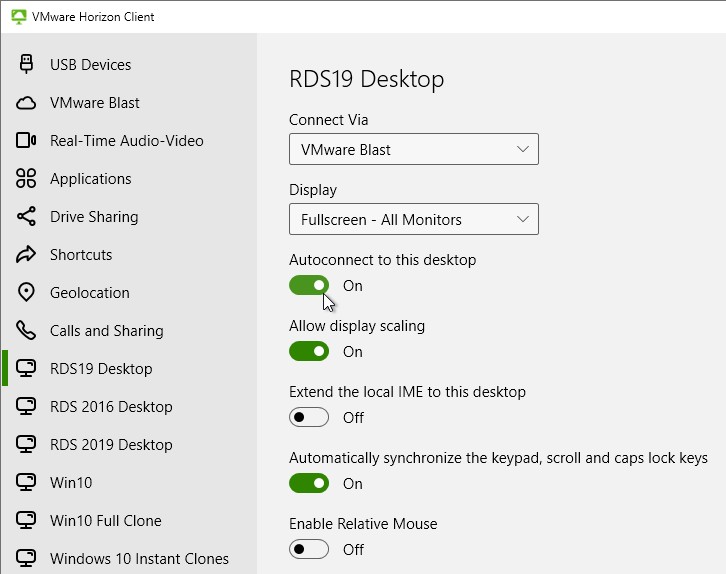Viewport: 726px width, 574px height.
Task: Click the Applications grid icon
Action: coord(26,178)
